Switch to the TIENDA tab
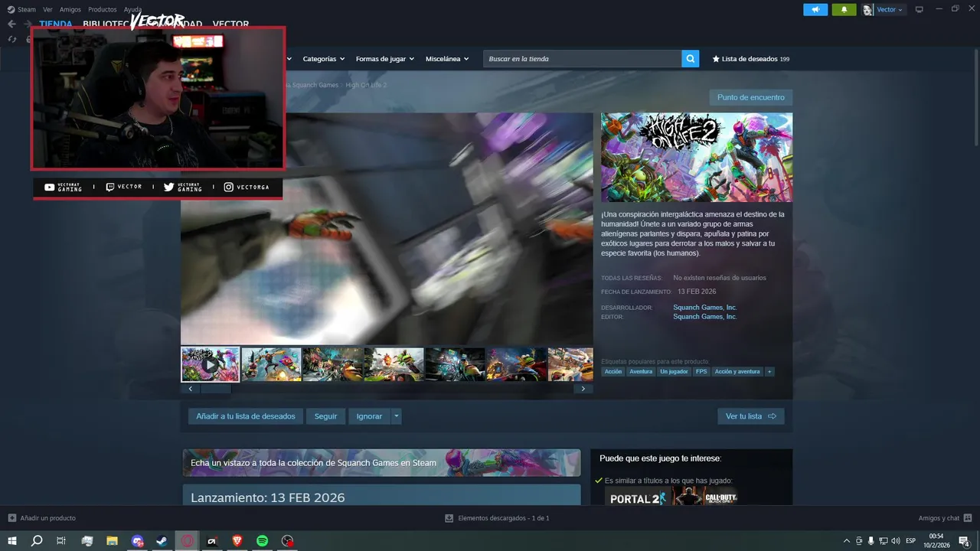 pos(56,24)
